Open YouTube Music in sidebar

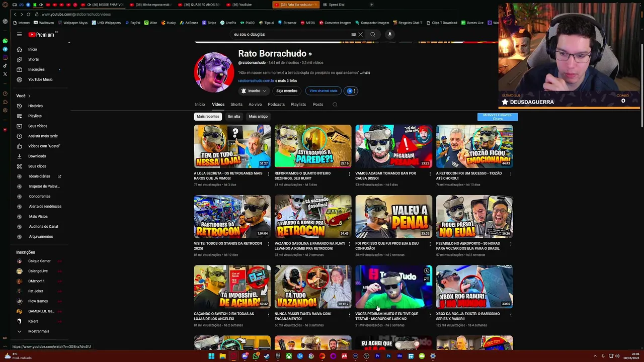40,79
